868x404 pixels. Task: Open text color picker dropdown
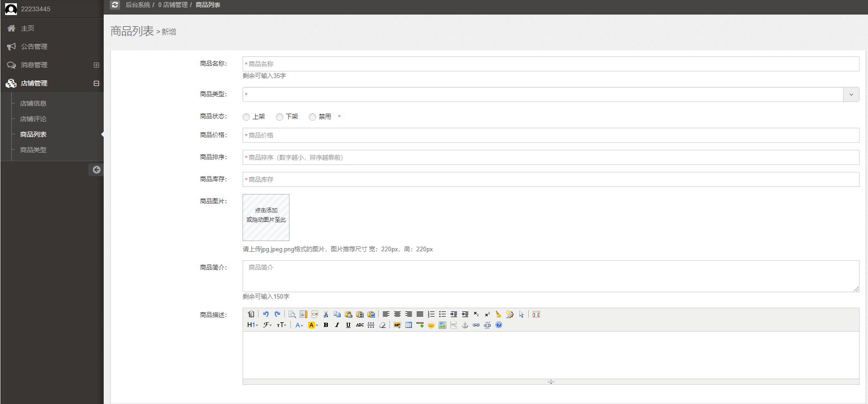click(x=299, y=325)
